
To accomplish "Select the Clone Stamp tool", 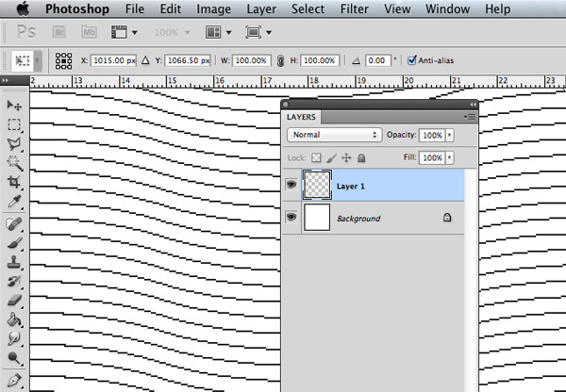I will pyautogui.click(x=14, y=261).
